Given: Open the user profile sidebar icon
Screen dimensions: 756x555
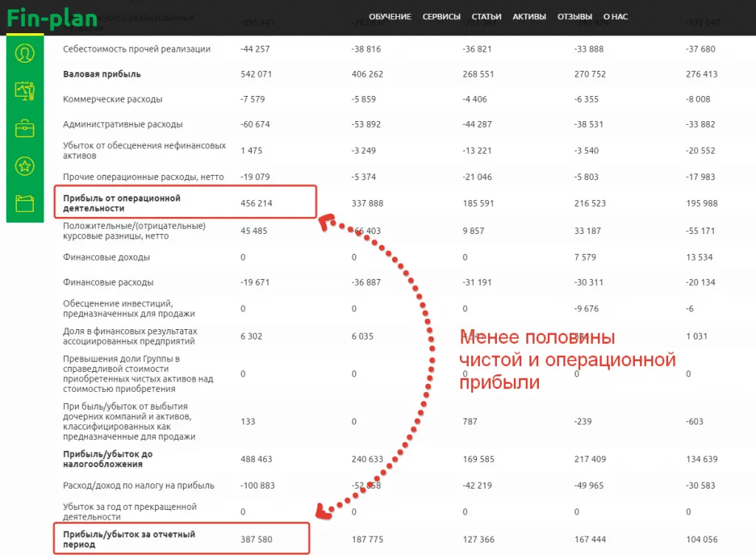Looking at the screenshot, I should pyautogui.click(x=24, y=53).
